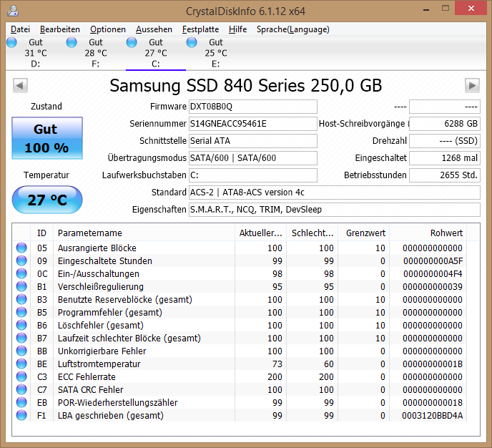This screenshot has width=492, height=448.
Task: Click status orb of Benutzte Reserveblöcke row
Action: (x=21, y=299)
